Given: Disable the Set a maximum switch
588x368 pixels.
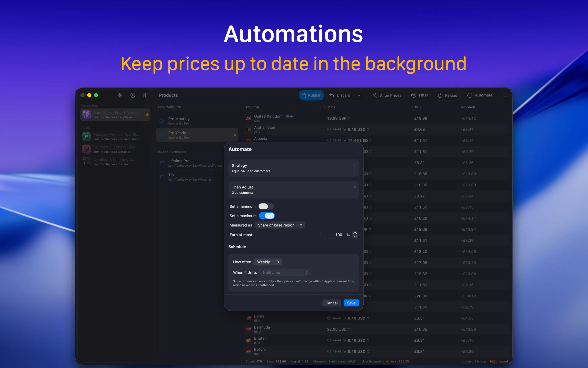Looking at the screenshot, I should click(x=267, y=216).
